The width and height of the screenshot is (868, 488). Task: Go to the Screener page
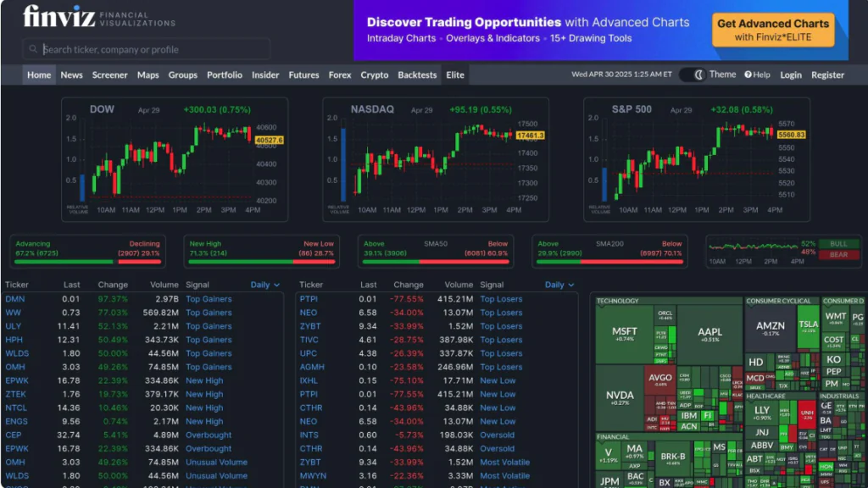tap(109, 75)
